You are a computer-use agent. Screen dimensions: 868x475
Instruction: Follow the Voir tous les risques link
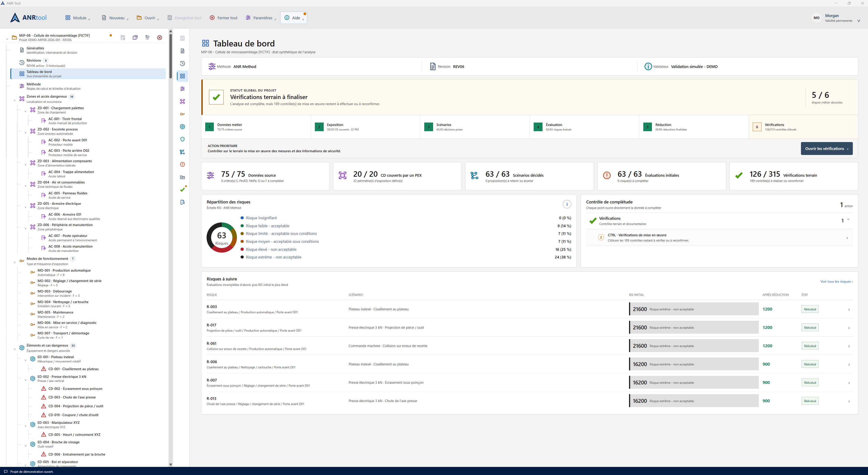(836, 282)
